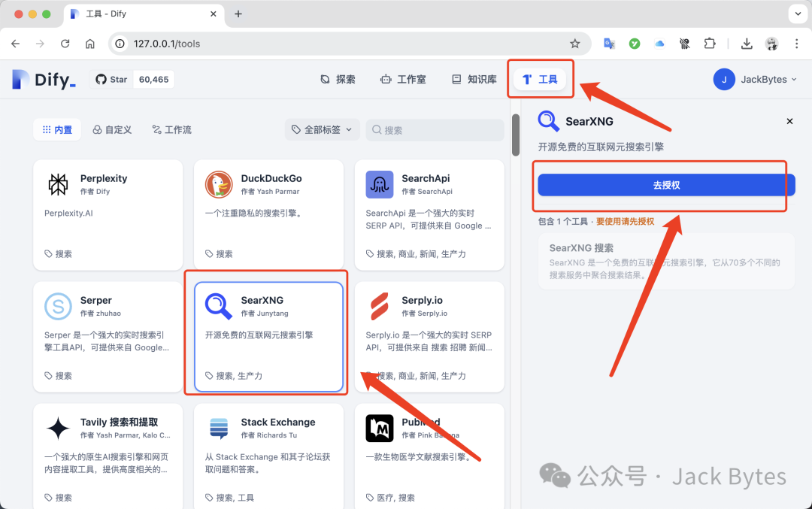
Task: Go forward in browser history
Action: (x=41, y=44)
